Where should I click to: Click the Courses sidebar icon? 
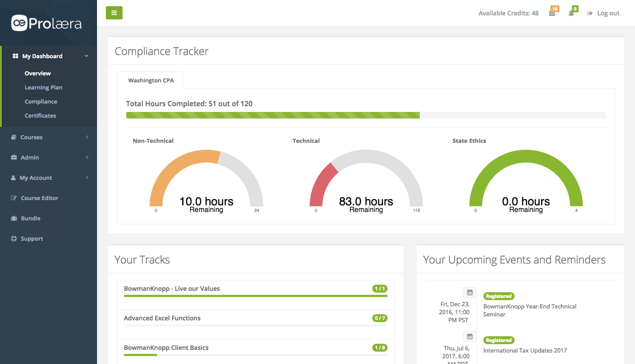pos(14,137)
